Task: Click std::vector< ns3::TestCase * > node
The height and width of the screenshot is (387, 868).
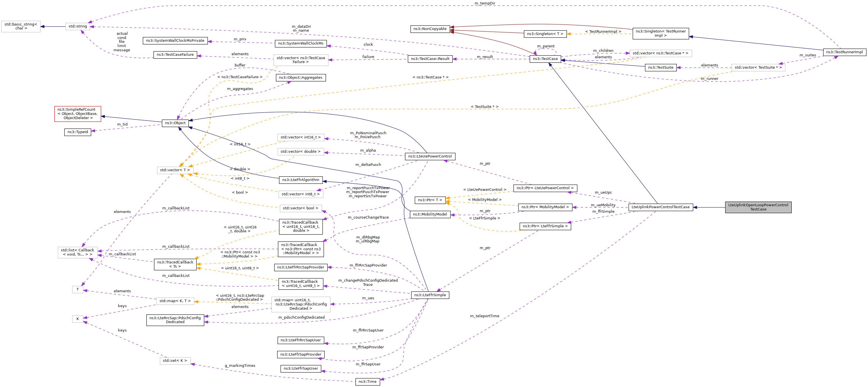Action: [x=661, y=53]
